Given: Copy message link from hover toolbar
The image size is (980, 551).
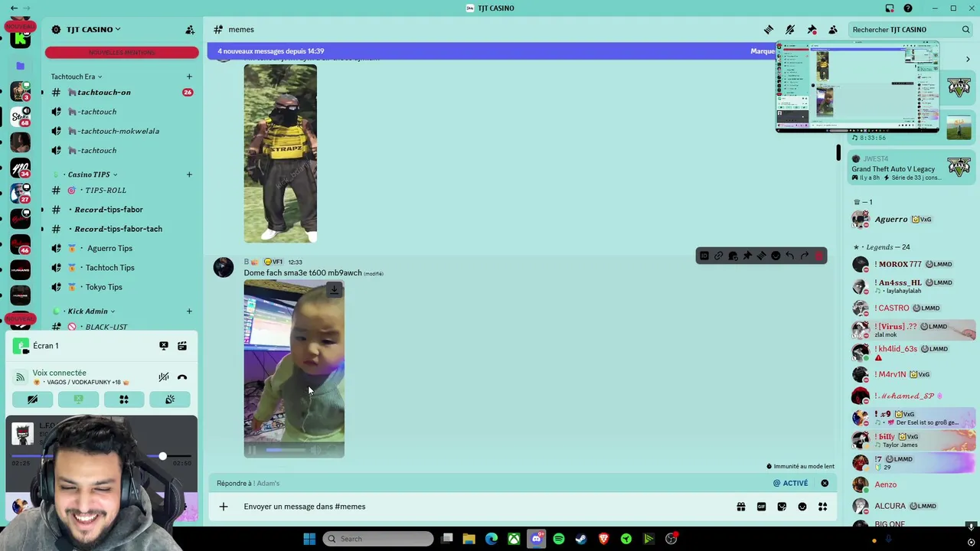Looking at the screenshot, I should point(718,256).
